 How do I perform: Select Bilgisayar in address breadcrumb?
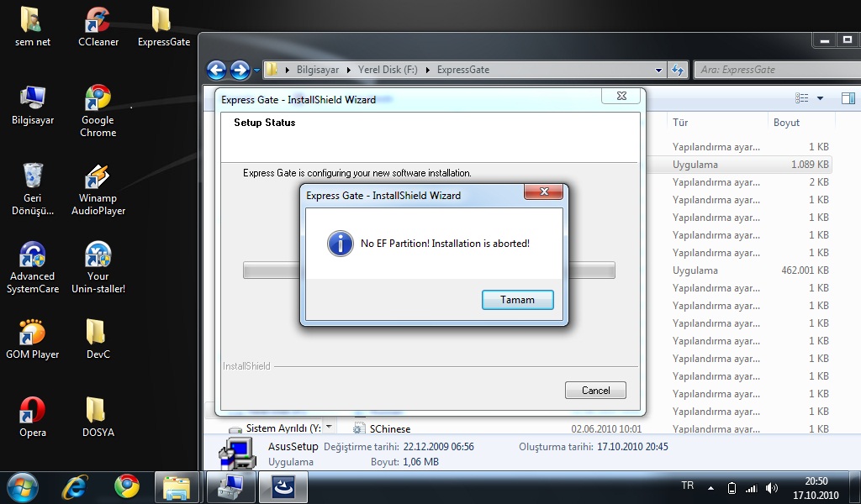click(318, 70)
